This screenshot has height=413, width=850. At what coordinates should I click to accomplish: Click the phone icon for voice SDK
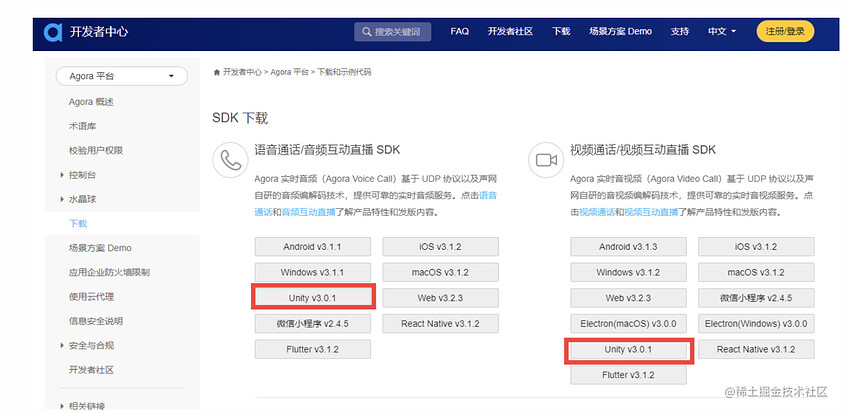230,160
